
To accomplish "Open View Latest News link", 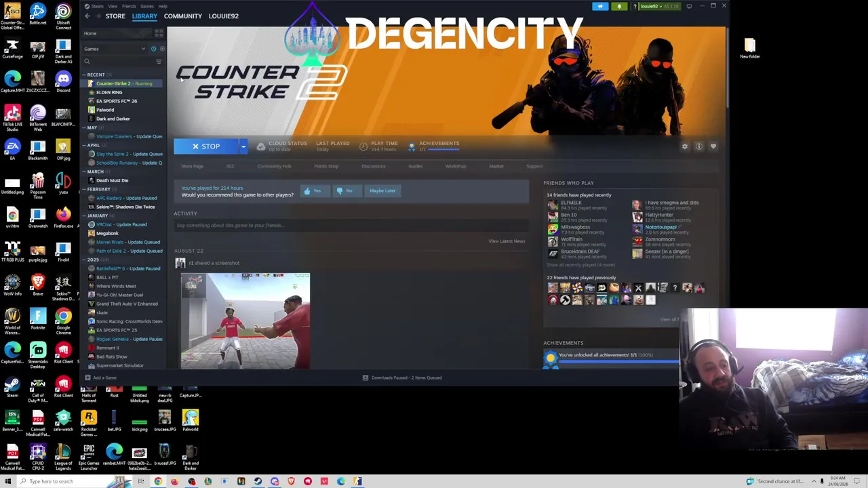I will (507, 241).
